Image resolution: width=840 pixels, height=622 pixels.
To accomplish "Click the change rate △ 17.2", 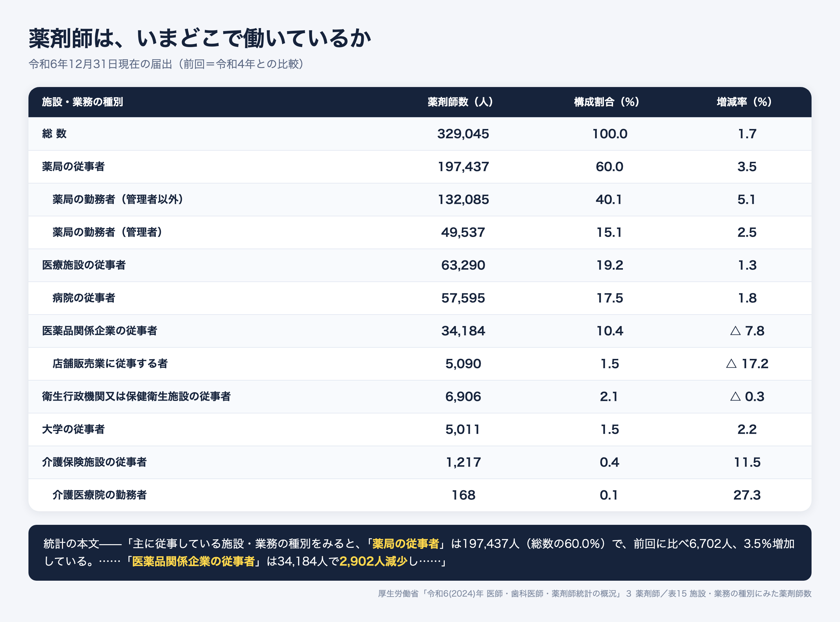I will [x=747, y=363].
